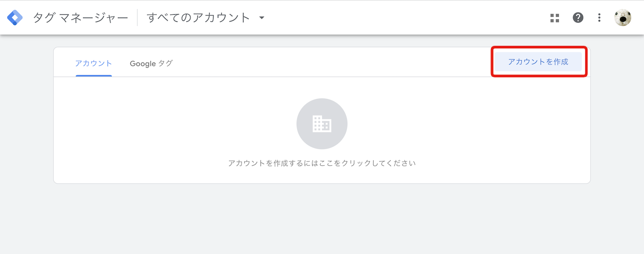Image resolution: width=644 pixels, height=254 pixels.
Task: Click the Tag Manager diamond logo
Action: pyautogui.click(x=15, y=18)
